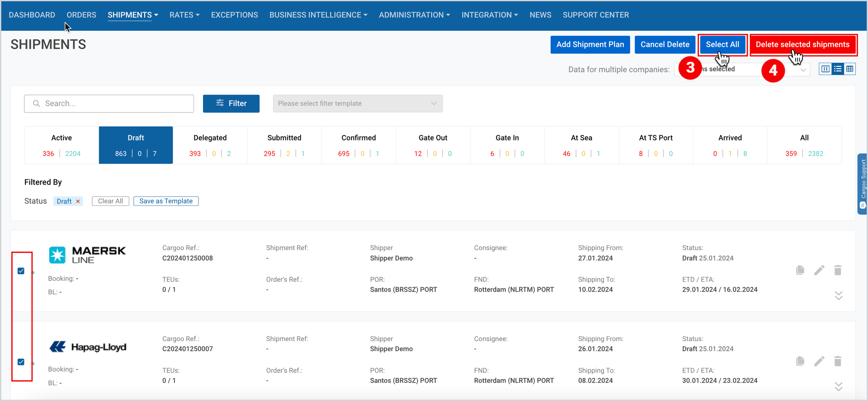Copy the Hapag-Lloyd shipment
The image size is (868, 401).
pos(800,361)
